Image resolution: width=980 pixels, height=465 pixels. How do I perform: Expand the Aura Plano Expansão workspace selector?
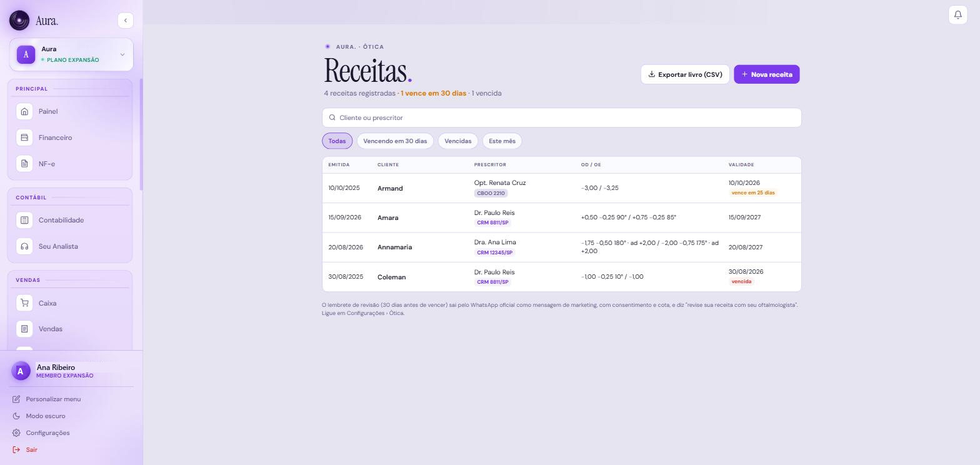[71, 54]
